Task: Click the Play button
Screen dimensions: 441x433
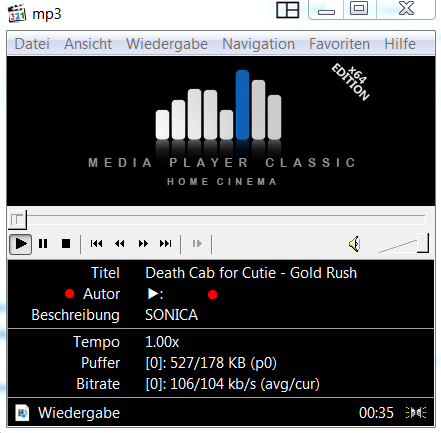Action: [21, 244]
